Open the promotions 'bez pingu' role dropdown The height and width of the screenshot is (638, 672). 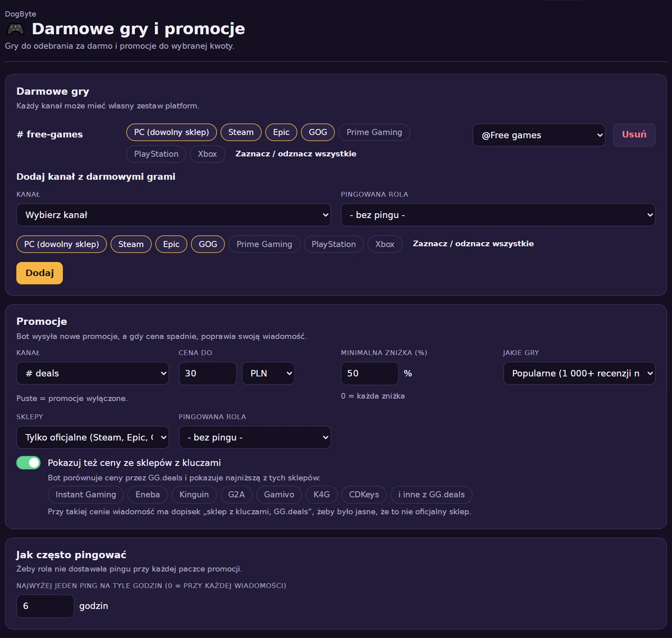coord(255,437)
